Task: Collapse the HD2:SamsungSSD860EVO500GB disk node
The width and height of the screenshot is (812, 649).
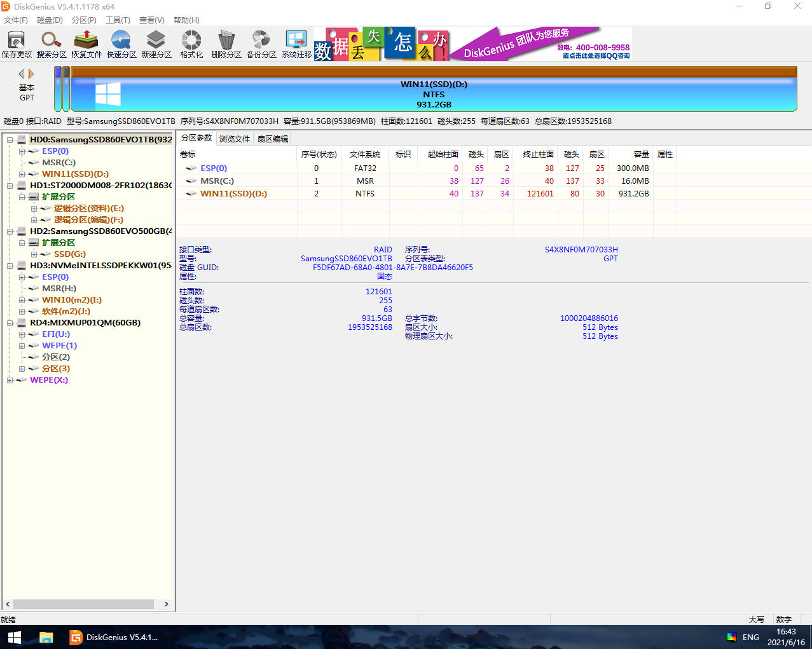Action: coord(10,231)
